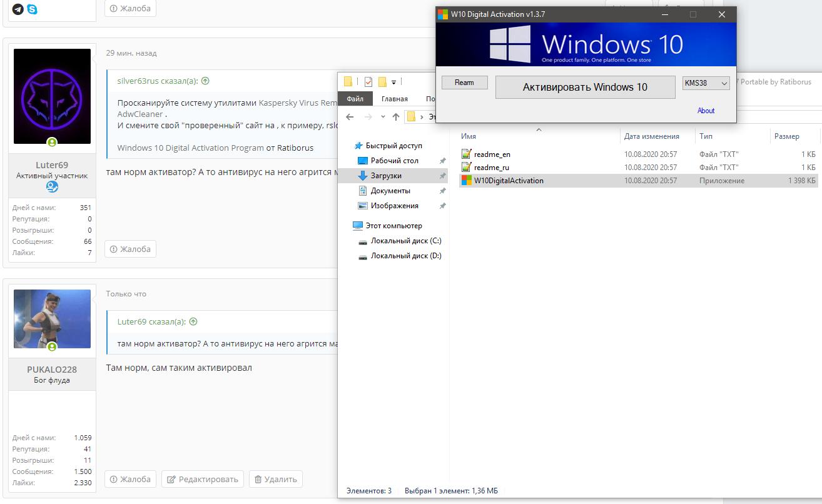
Task: Click the W10 Digital Activation title bar logo icon
Action: (443, 14)
